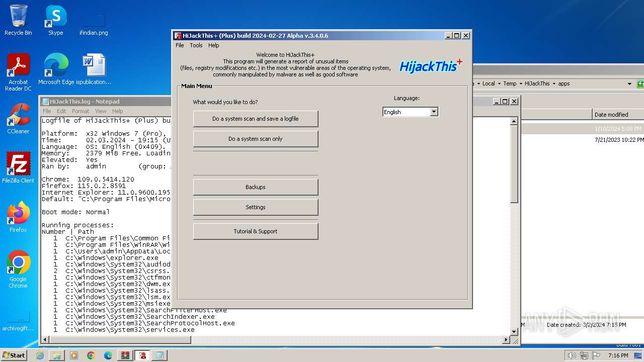Maximize the HiJackThis.log Notepad window
Screen dimensions: 644x362
pyautogui.click(x=505, y=102)
